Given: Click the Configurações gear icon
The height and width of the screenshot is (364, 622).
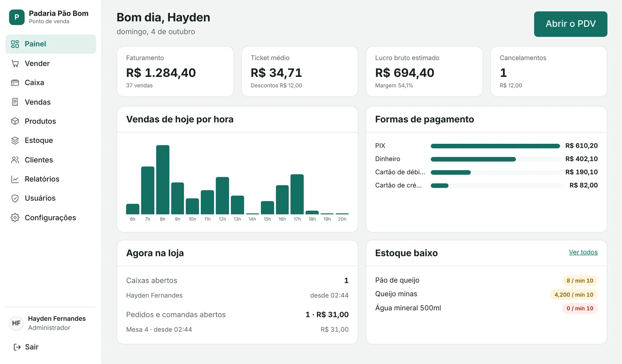Looking at the screenshot, I should pos(15,218).
